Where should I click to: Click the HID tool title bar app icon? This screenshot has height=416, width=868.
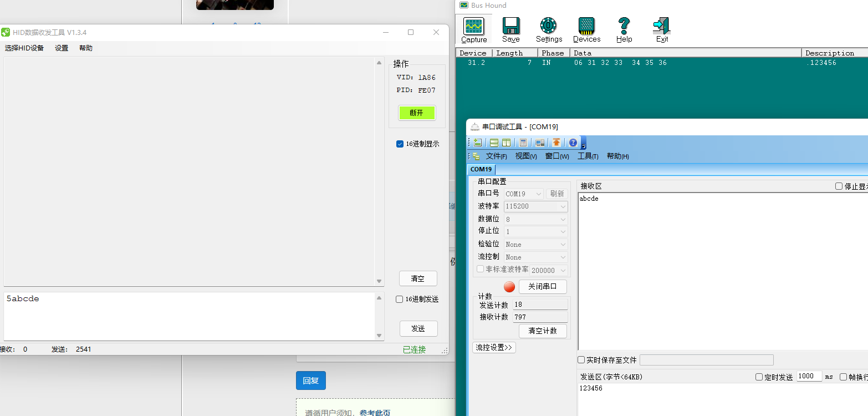[x=6, y=32]
